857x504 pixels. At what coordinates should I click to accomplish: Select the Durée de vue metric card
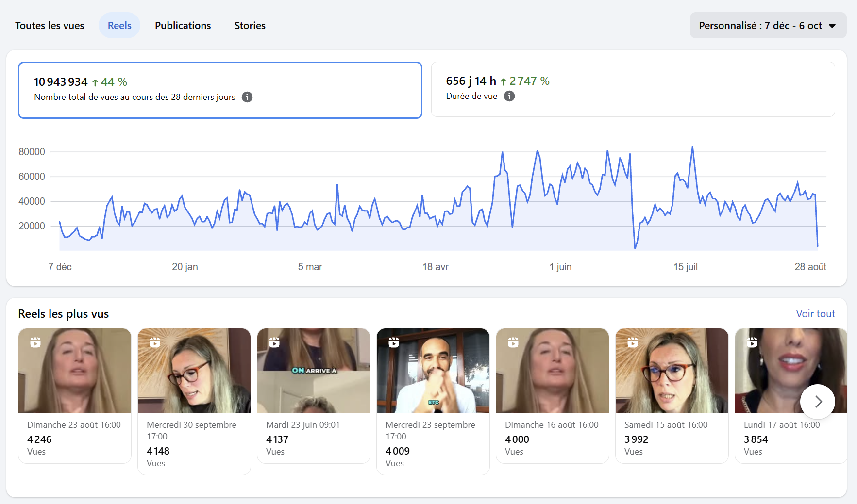click(633, 89)
